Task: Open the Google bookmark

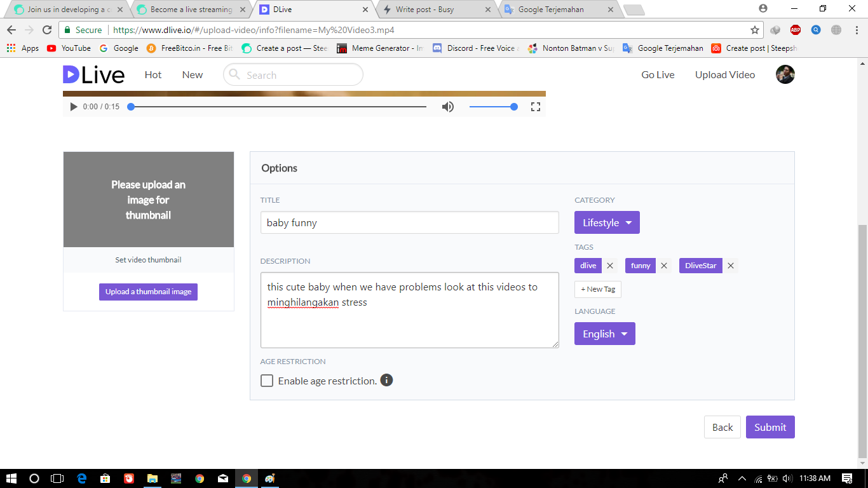Action: click(119, 48)
